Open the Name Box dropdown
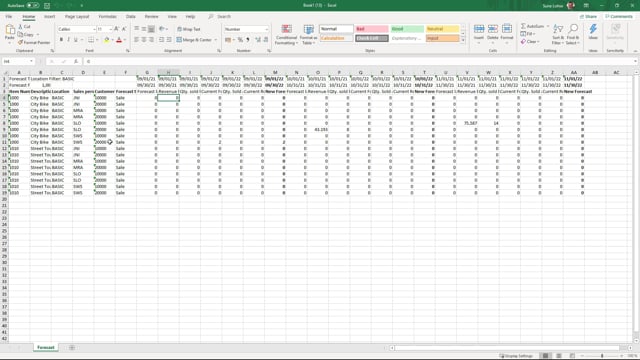Viewport: 640px width, 360px height. tap(31, 61)
